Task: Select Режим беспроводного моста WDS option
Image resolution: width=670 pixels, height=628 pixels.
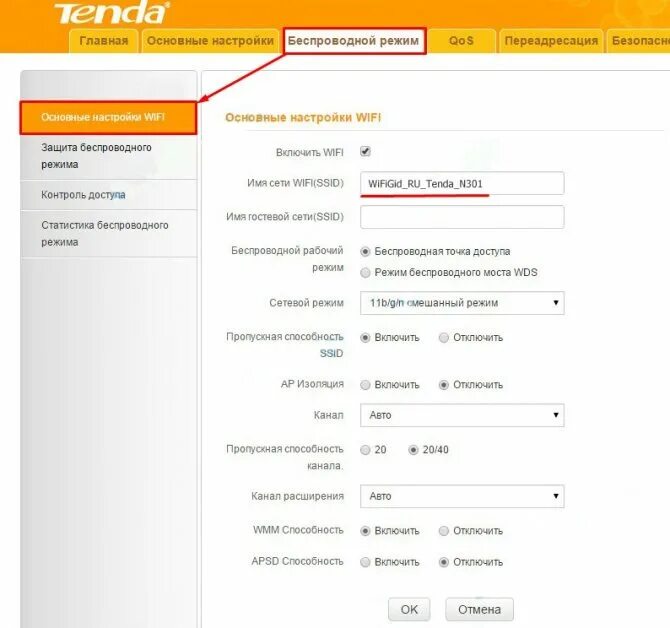Action: point(365,273)
